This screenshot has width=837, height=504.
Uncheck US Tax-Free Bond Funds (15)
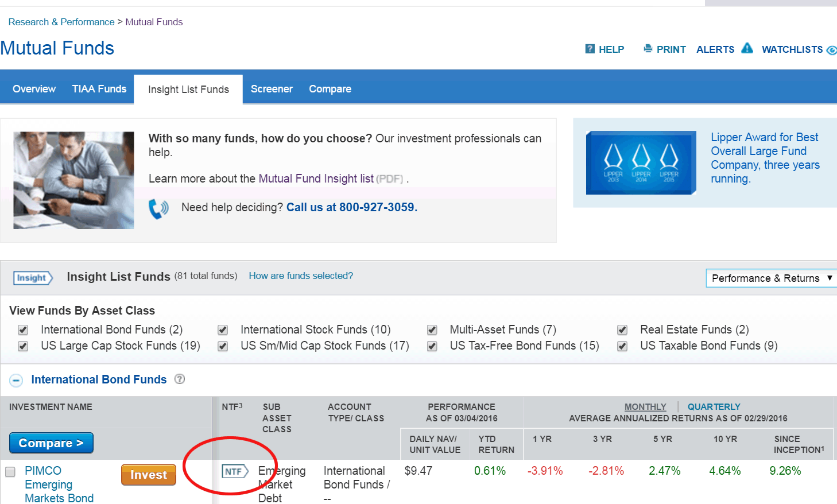coord(432,346)
